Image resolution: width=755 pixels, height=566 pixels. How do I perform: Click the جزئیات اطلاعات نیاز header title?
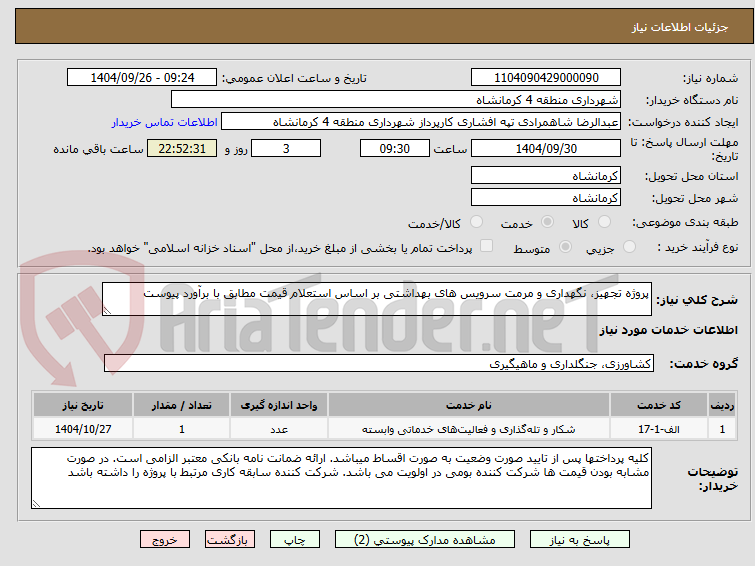[x=680, y=27]
